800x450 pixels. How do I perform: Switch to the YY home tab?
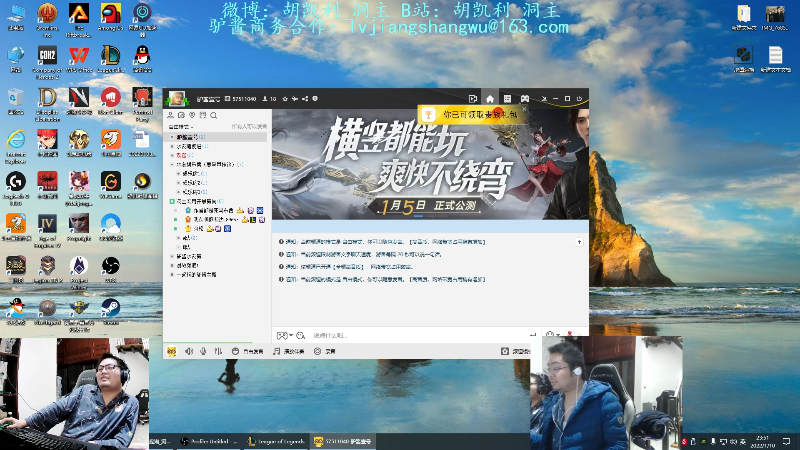(x=490, y=98)
